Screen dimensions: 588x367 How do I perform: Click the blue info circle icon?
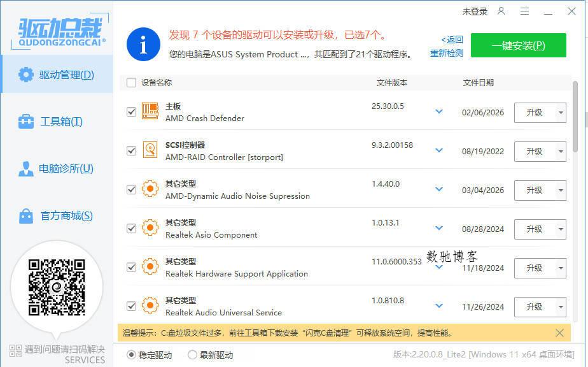(143, 45)
